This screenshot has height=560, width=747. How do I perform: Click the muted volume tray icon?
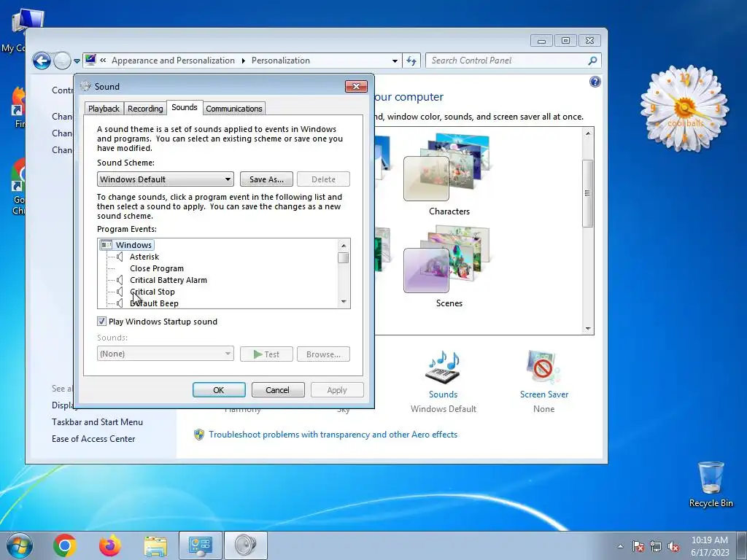[673, 546]
